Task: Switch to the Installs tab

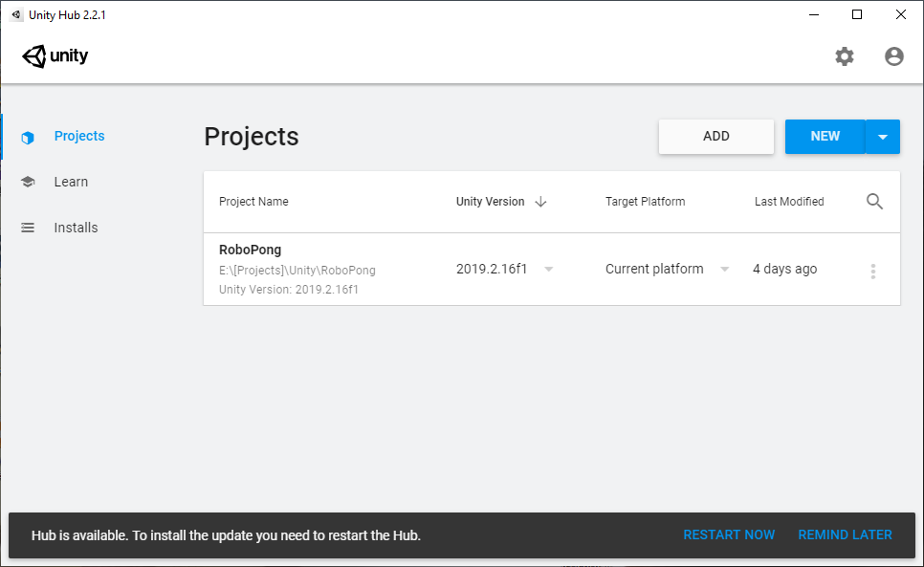Action: click(76, 228)
